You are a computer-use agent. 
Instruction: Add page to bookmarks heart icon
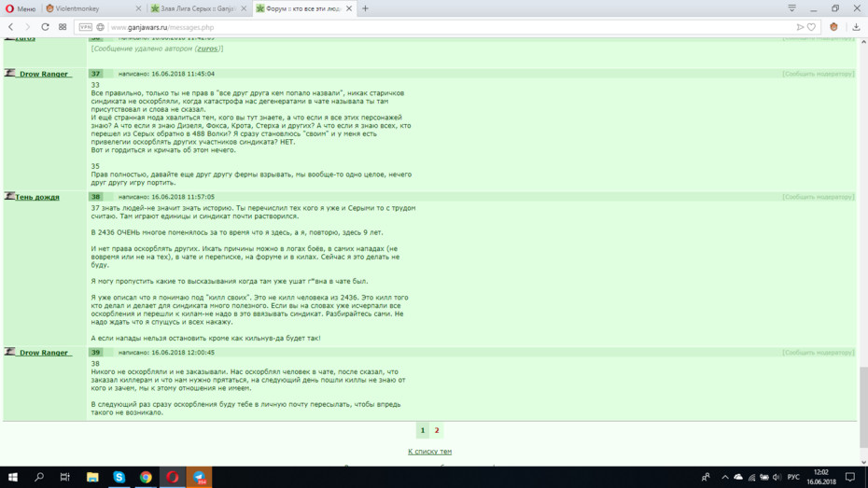tap(812, 27)
